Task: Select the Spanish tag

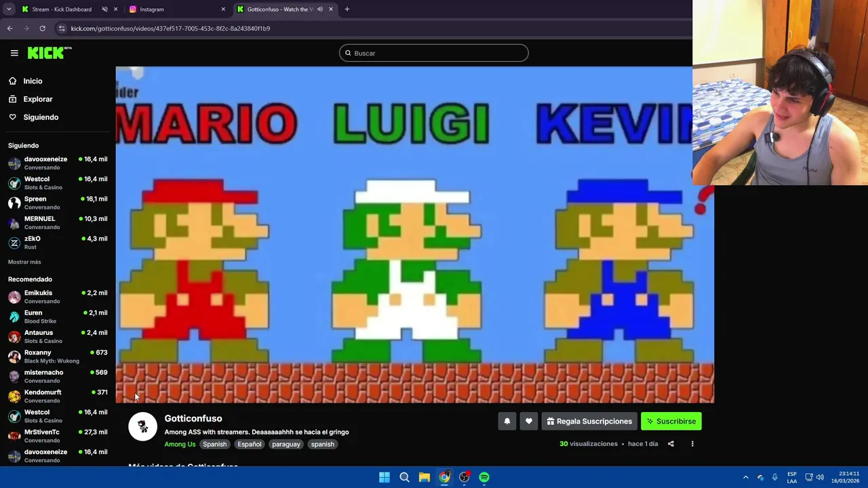Action: tap(214, 444)
